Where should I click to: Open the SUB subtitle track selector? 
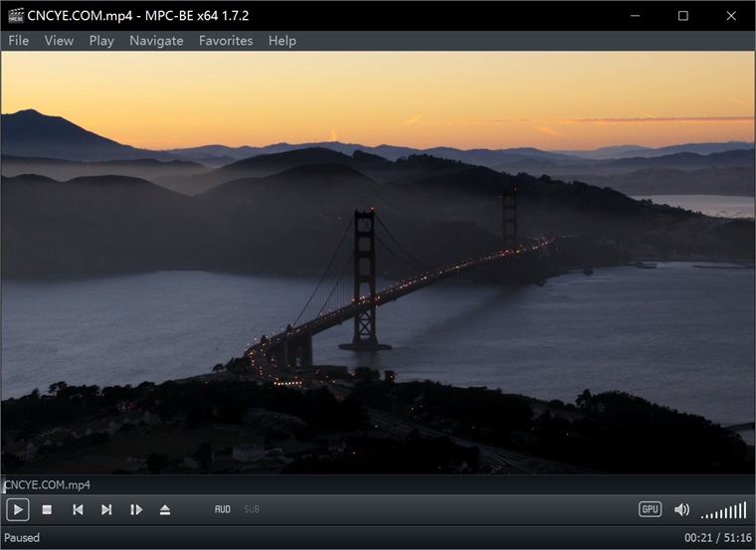point(252,510)
